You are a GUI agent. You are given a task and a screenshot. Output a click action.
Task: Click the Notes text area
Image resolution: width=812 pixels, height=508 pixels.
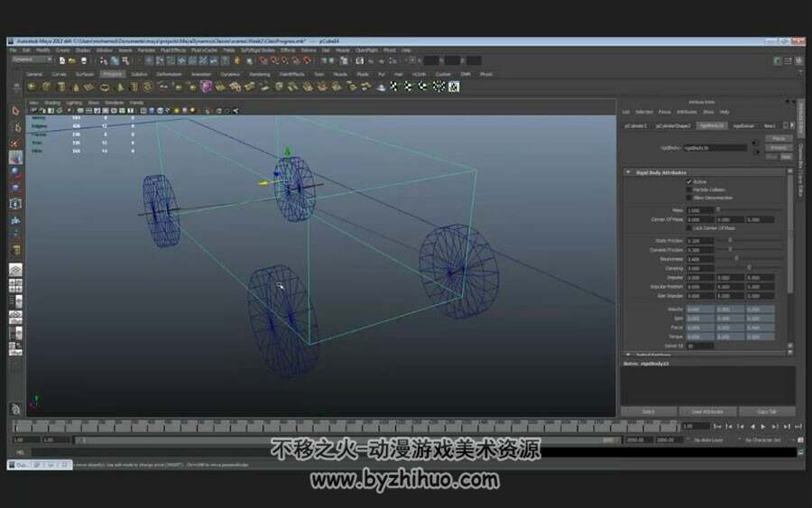[x=707, y=384]
